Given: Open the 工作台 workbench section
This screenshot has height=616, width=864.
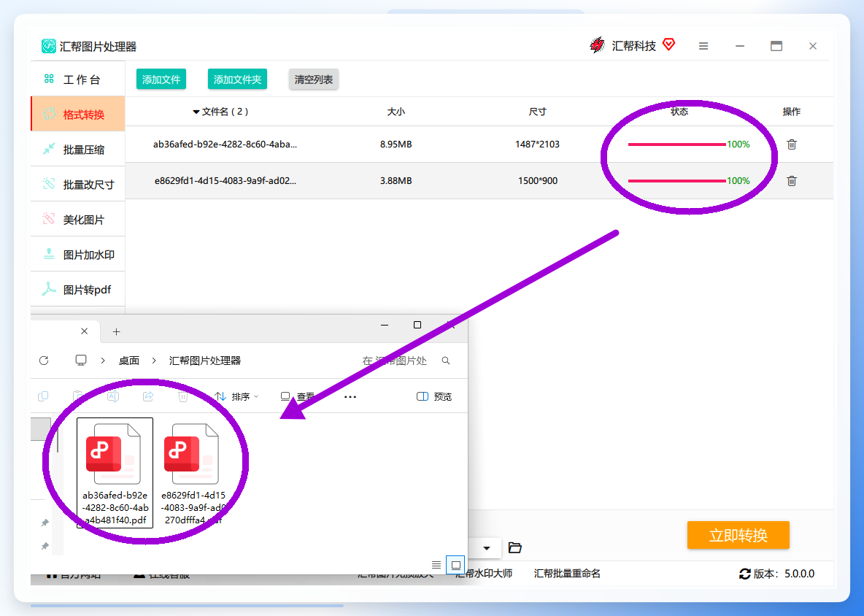Looking at the screenshot, I should coord(78,80).
